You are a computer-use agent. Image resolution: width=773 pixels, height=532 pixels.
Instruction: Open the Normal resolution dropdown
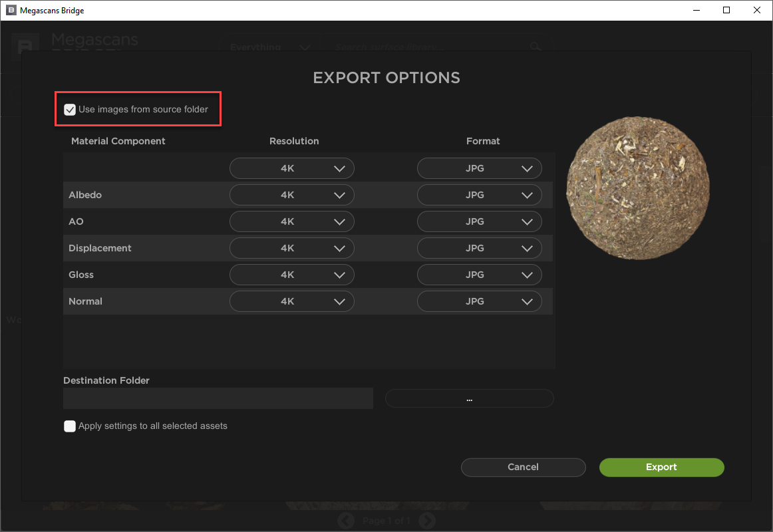291,301
